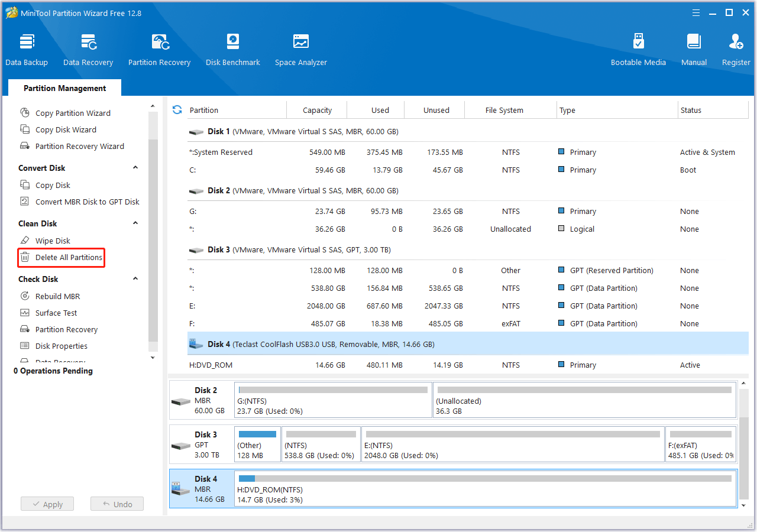Select the C: partition row
The image size is (757, 532).
[468, 170]
